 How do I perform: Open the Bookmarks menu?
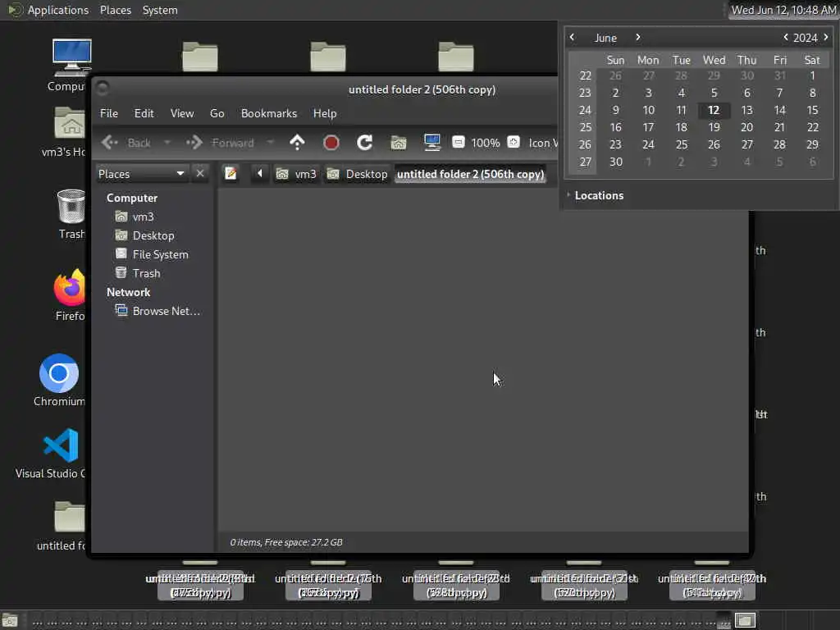(269, 113)
